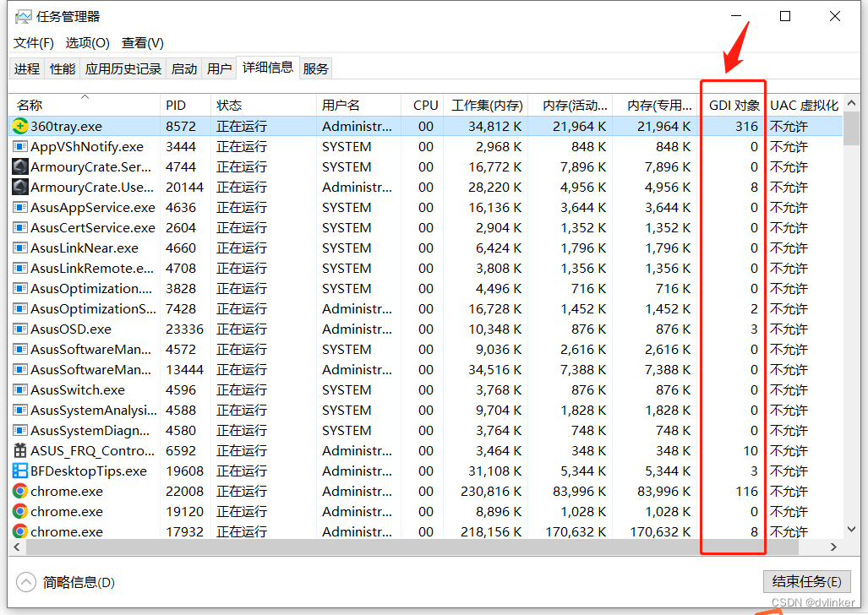This screenshot has height=615, width=868.
Task: Click the AsusLinkNear.exe icon
Action: [x=20, y=248]
